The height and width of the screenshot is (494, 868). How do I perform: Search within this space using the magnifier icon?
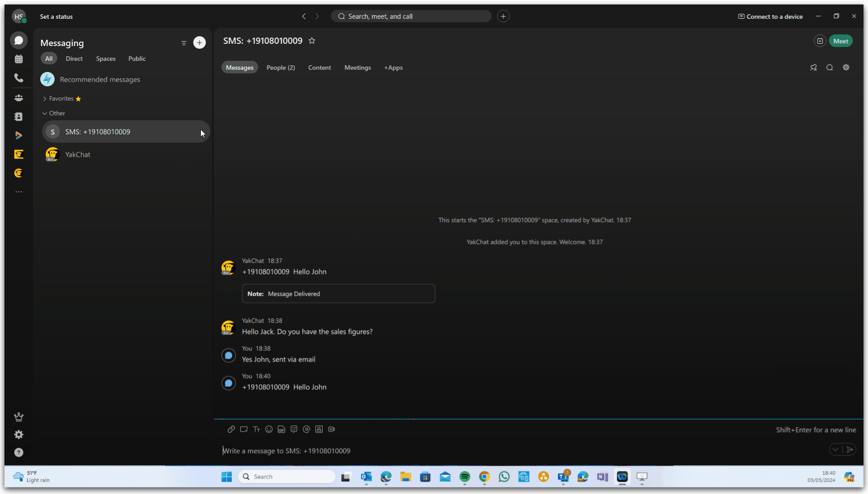830,68
